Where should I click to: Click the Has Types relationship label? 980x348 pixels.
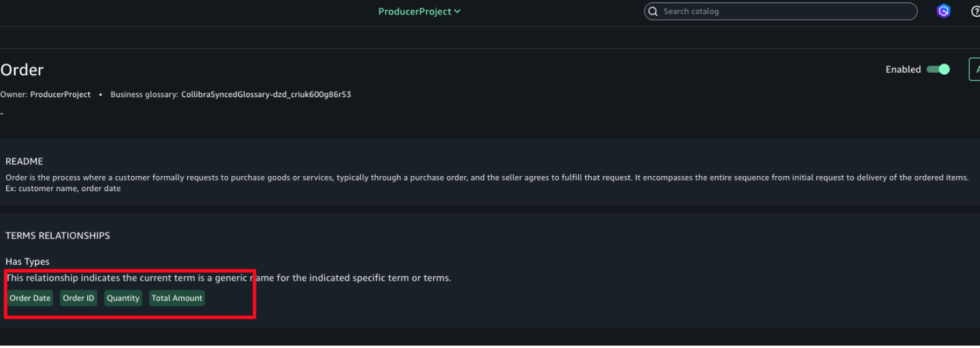(x=27, y=261)
